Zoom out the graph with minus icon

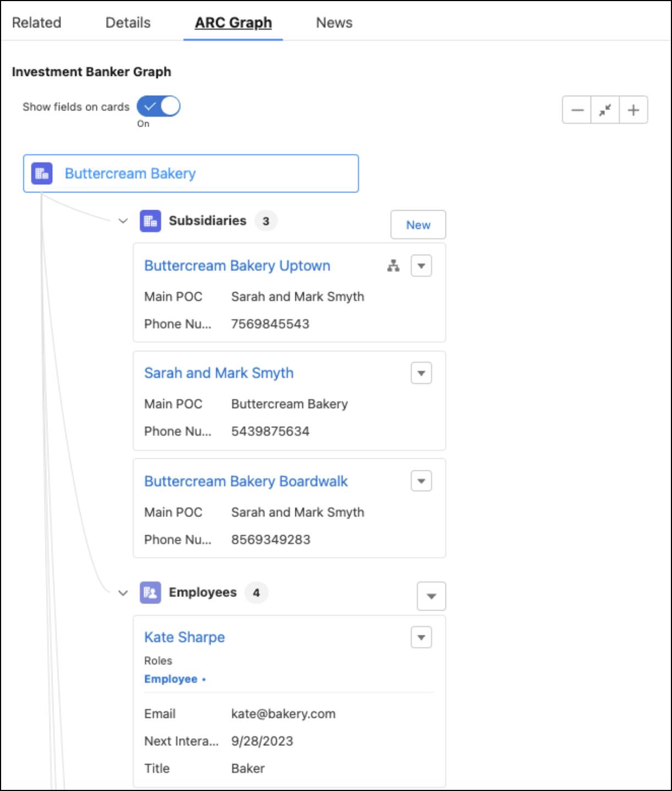click(577, 110)
